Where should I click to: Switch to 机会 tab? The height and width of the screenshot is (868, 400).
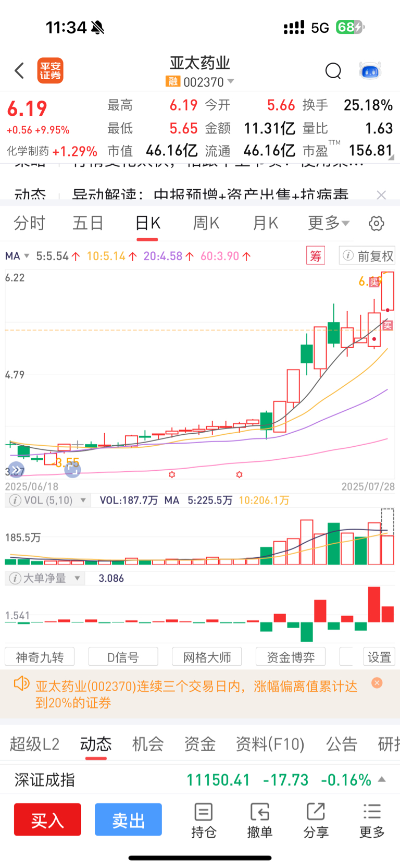click(x=148, y=744)
